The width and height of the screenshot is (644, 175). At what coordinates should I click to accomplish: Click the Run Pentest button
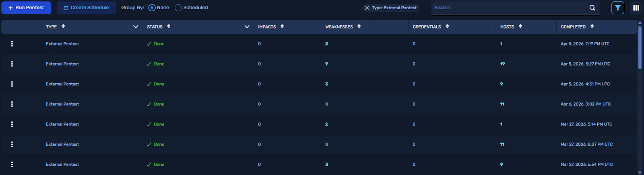pyautogui.click(x=26, y=8)
